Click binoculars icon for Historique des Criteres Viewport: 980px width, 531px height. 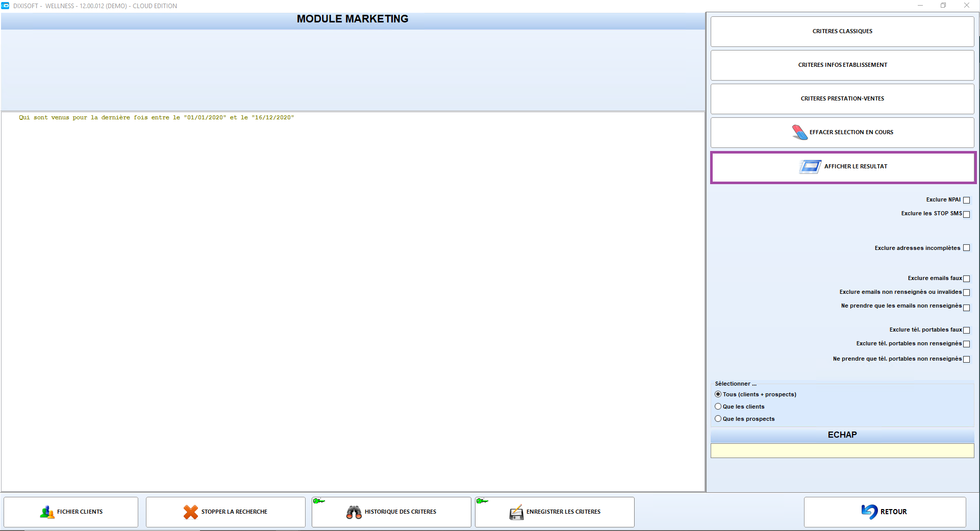coord(354,512)
